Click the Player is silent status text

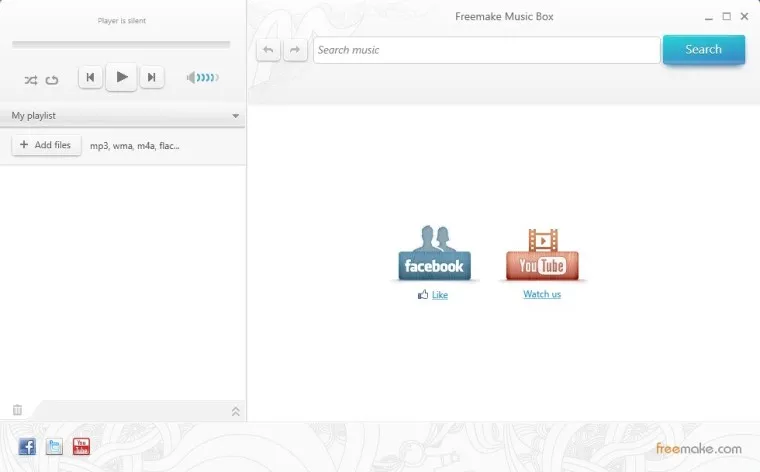[122, 21]
